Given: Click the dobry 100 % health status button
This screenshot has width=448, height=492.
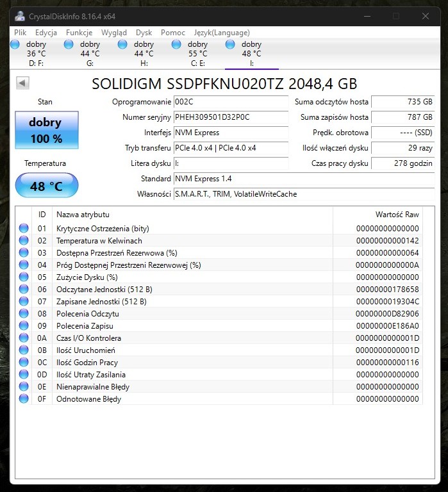Looking at the screenshot, I should [x=46, y=130].
